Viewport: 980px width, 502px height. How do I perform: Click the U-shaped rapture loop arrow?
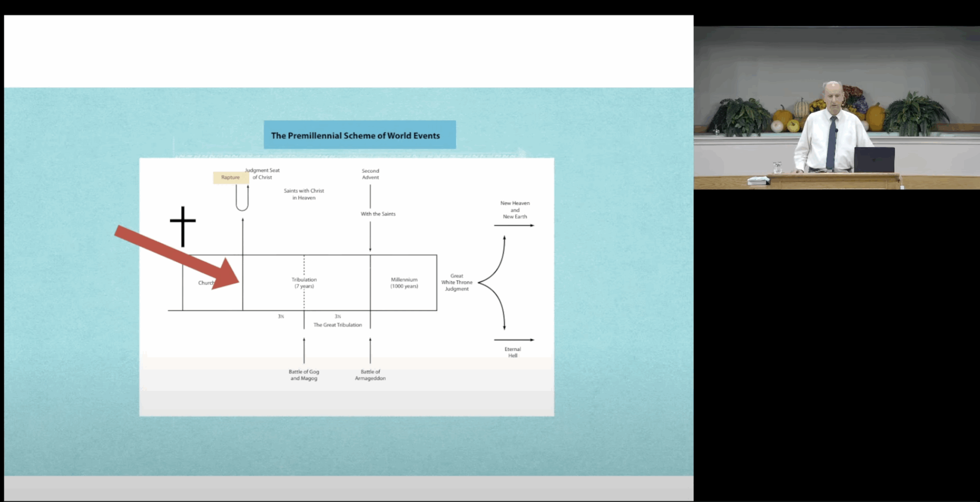242,198
